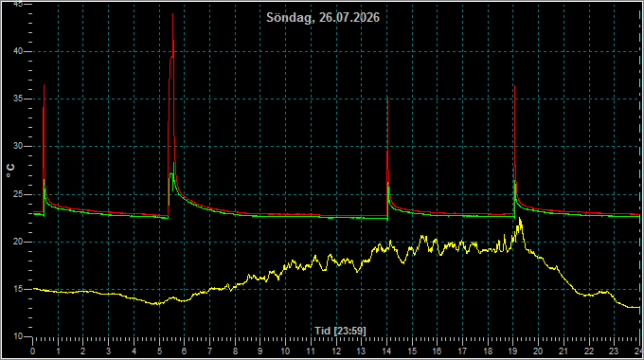This screenshot has width=644, height=360.
Task: Click the red spike tip just after hour 19
Action: click(x=514, y=86)
